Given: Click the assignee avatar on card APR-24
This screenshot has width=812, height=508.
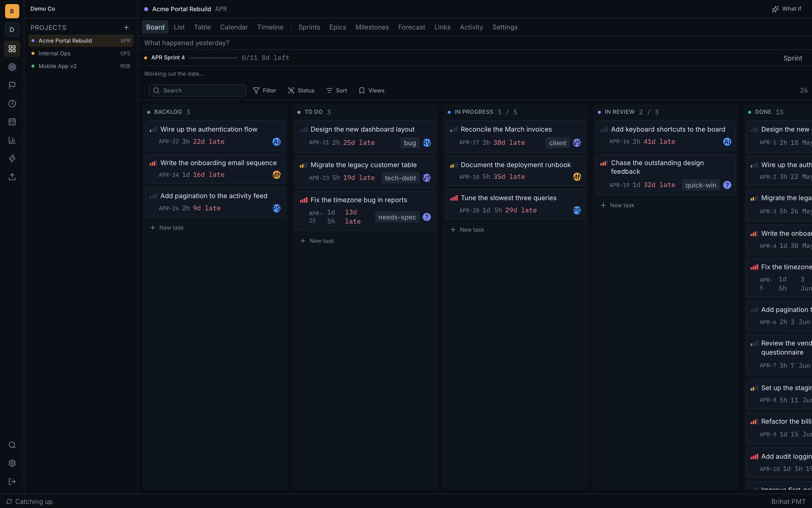Looking at the screenshot, I should [277, 175].
